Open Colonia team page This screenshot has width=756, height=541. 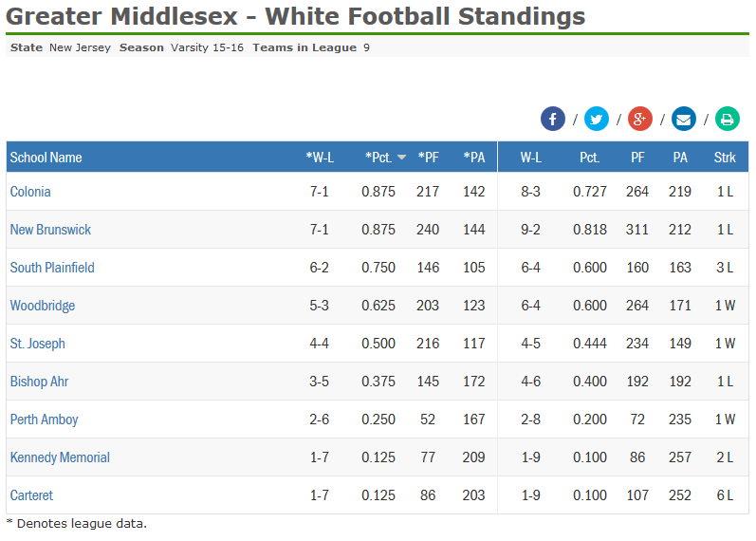tap(30, 192)
